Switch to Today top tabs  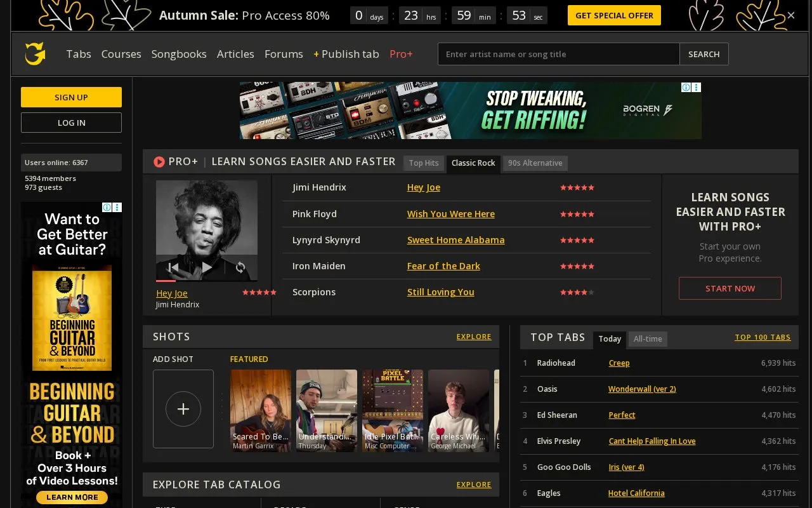[610, 339]
